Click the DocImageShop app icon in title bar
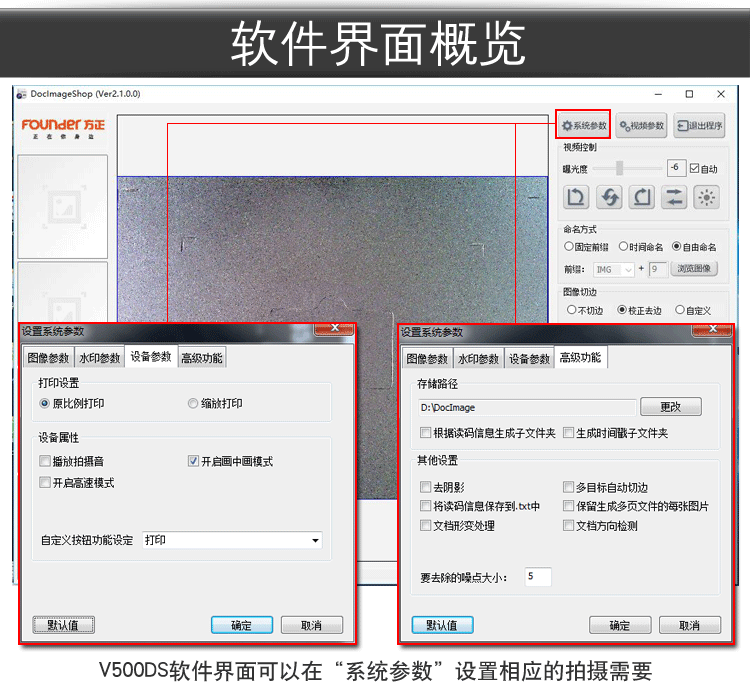This screenshot has width=750, height=690. 21,94
